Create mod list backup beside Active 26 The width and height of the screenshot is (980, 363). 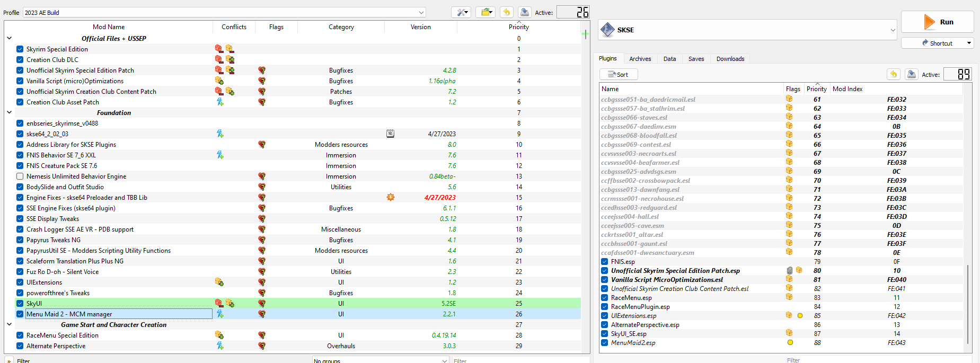(524, 12)
